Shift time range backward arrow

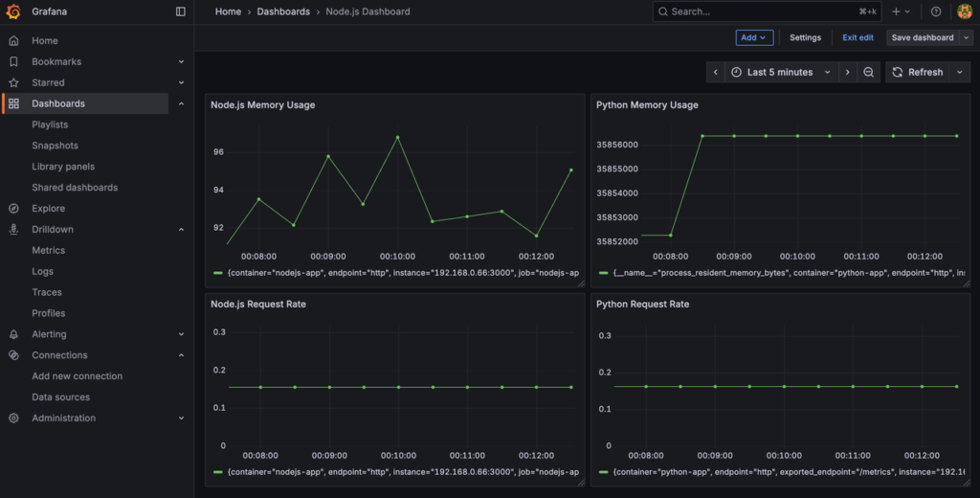[x=716, y=72]
